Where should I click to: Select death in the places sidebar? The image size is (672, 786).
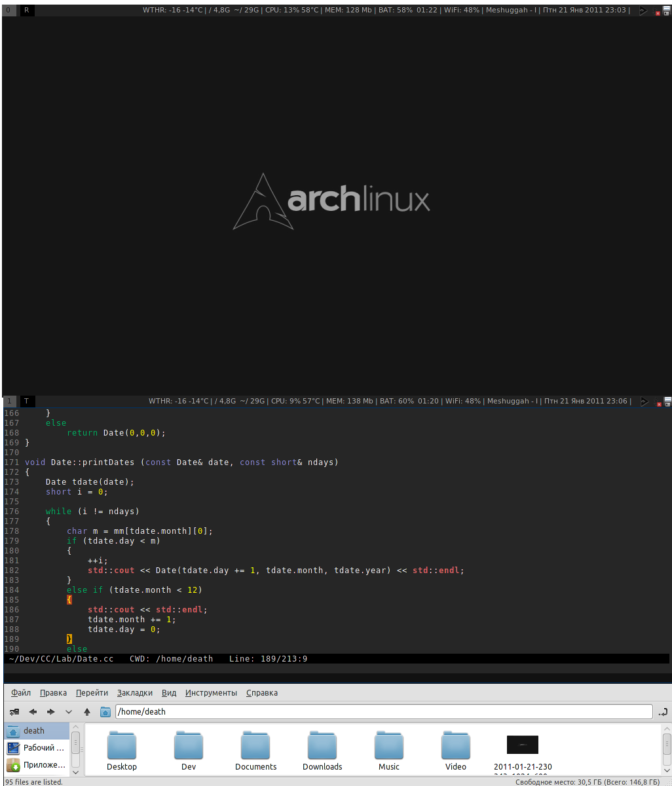pyautogui.click(x=37, y=731)
